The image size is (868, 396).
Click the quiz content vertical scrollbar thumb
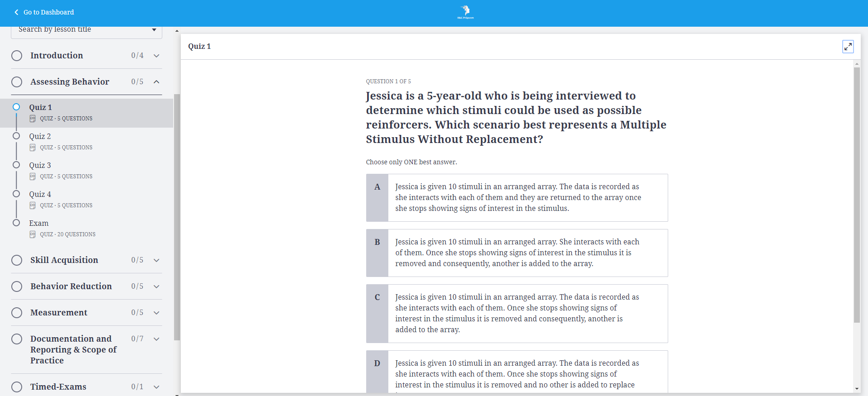[x=857, y=195]
